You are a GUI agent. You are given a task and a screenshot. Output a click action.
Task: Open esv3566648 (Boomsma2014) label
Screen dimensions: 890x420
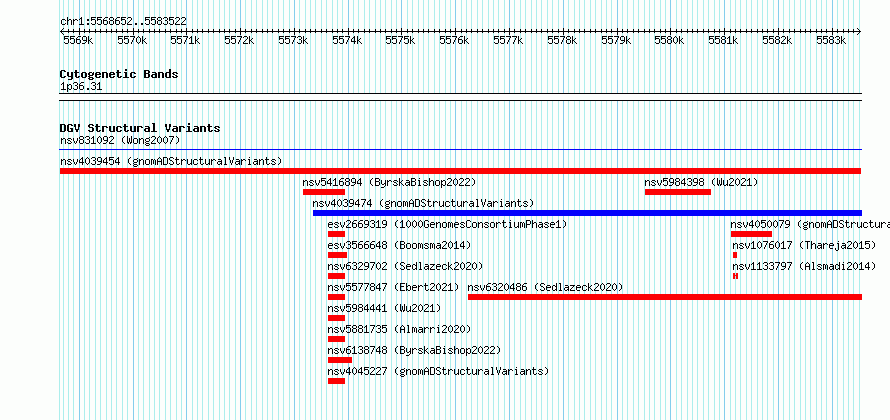pos(400,245)
